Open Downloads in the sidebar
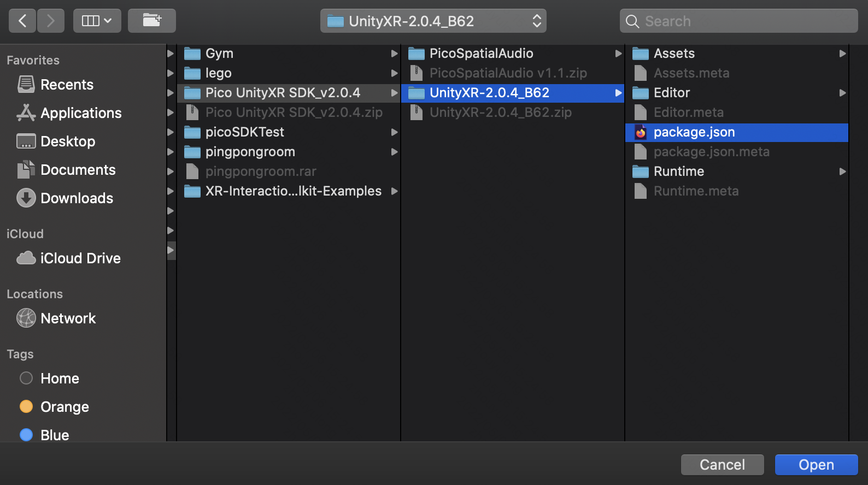This screenshot has height=485, width=868. pos(65,198)
